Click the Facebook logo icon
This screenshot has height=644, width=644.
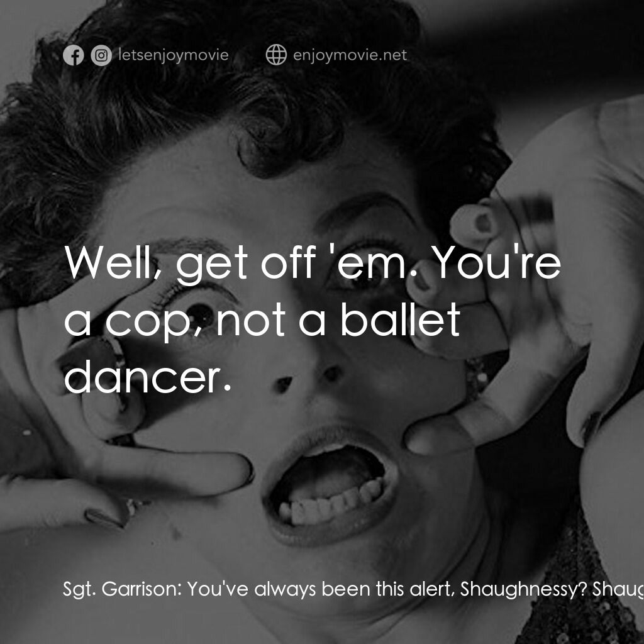74,55
